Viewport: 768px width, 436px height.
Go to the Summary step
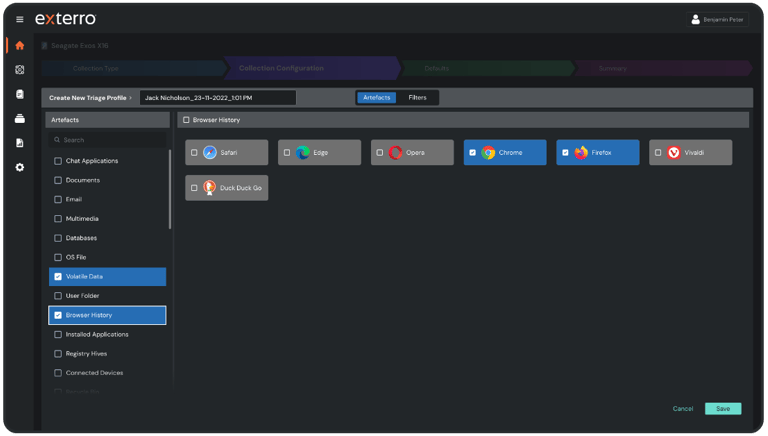click(x=663, y=69)
